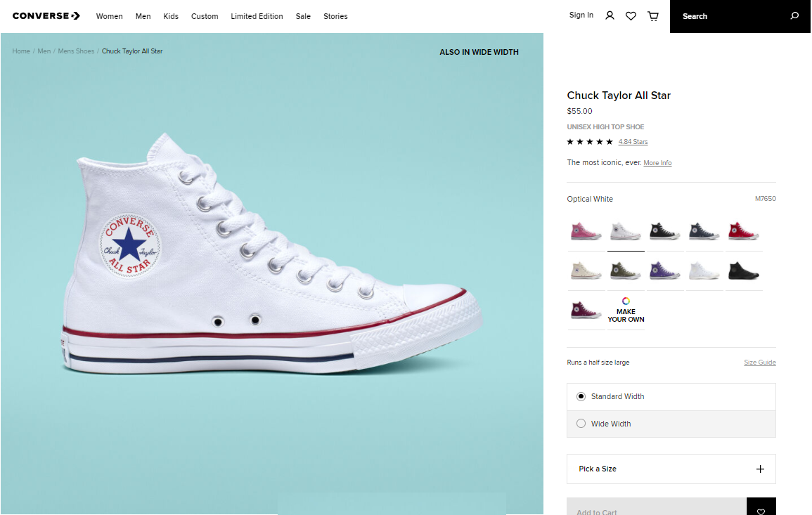Select the navy shoe color swatch
The image size is (812, 515).
pos(704,231)
